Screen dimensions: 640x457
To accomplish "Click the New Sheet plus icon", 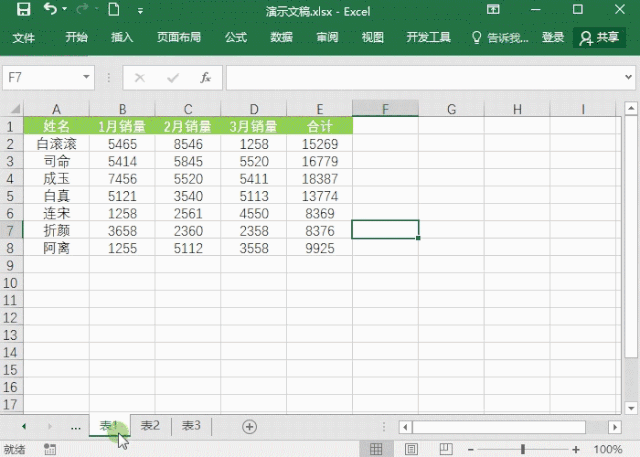I will [249, 427].
